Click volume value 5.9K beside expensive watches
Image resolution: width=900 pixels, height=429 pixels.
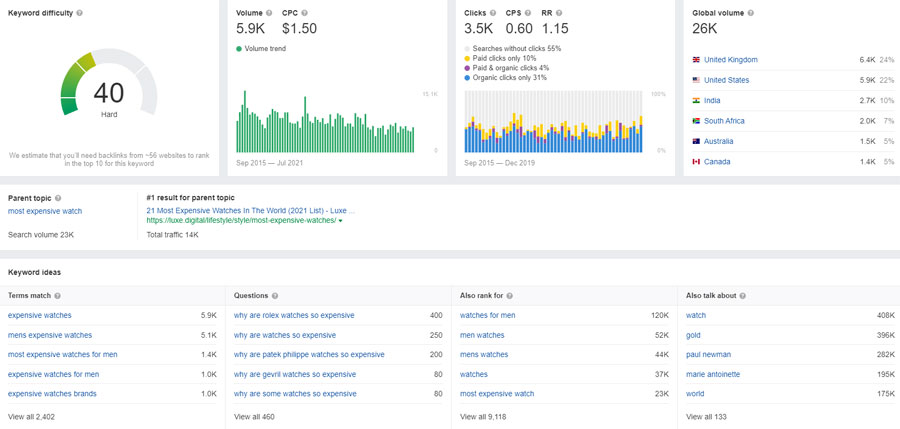(209, 315)
